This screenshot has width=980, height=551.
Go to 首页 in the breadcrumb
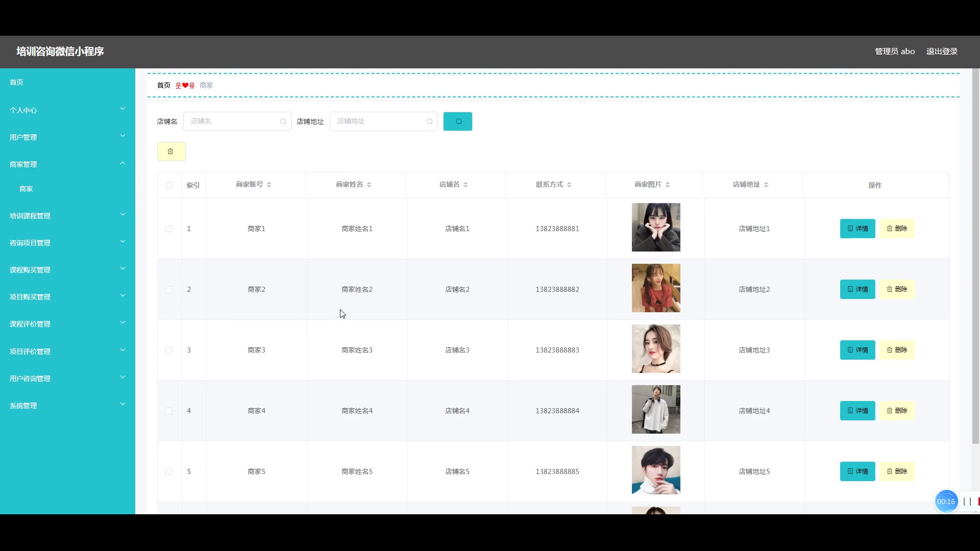coord(164,85)
